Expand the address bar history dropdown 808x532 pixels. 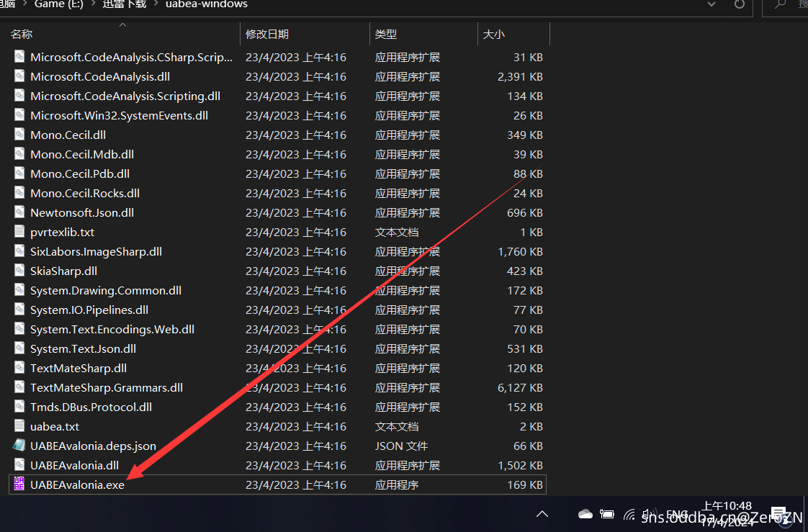coord(712,5)
